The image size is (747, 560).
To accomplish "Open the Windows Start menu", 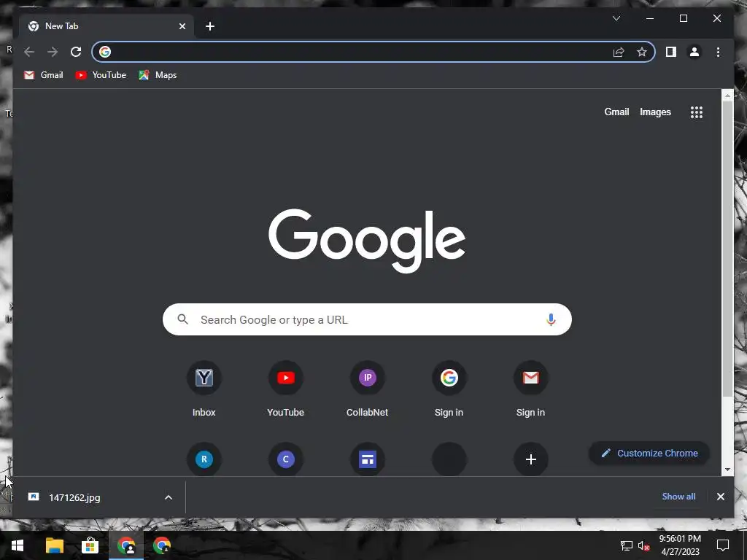I will (x=18, y=545).
